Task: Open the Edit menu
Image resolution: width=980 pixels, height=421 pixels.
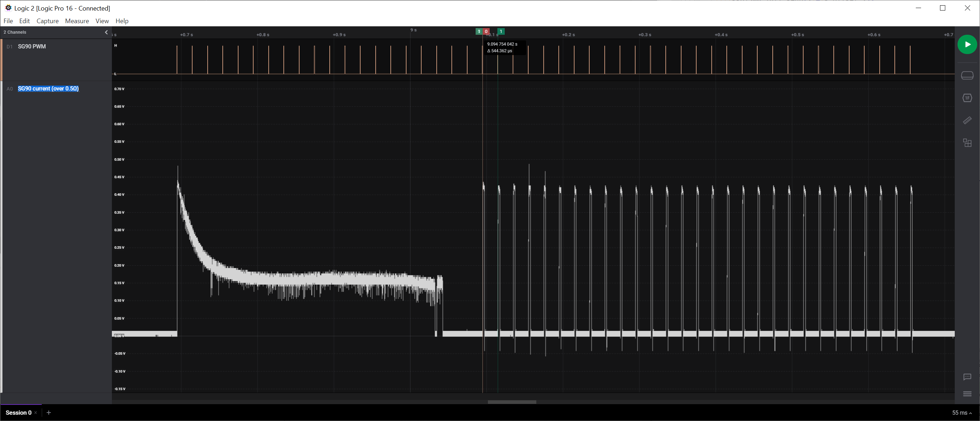Action: click(x=24, y=21)
